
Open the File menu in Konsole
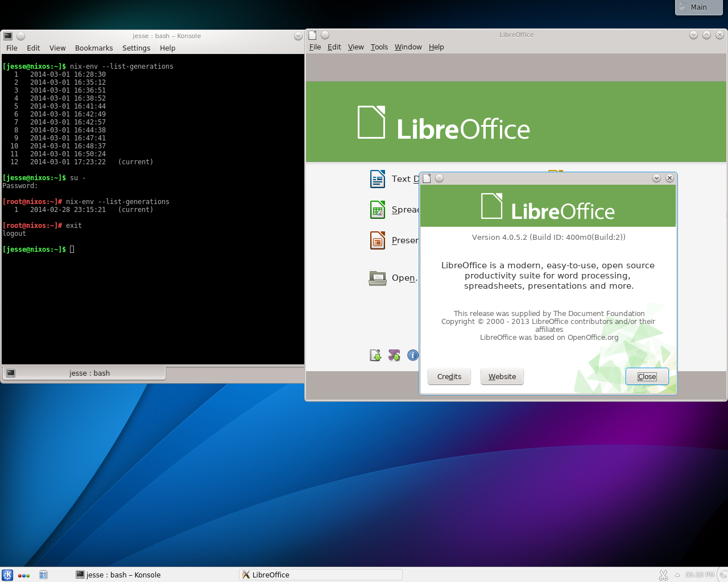[x=12, y=48]
